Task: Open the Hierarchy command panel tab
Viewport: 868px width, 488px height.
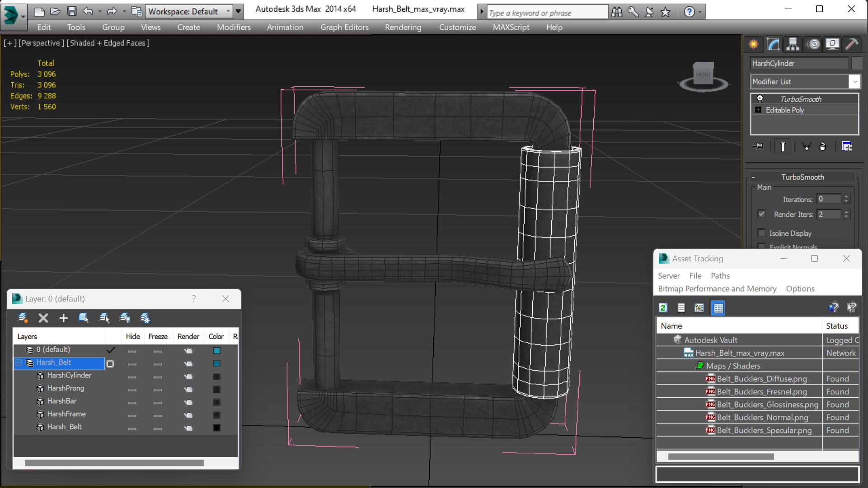Action: [793, 44]
